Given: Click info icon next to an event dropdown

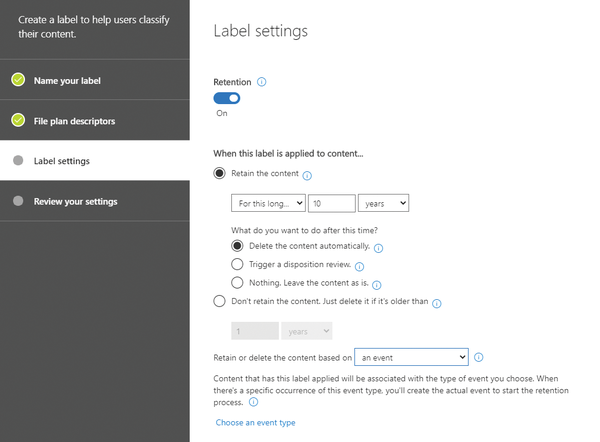Looking at the screenshot, I should 478,357.
